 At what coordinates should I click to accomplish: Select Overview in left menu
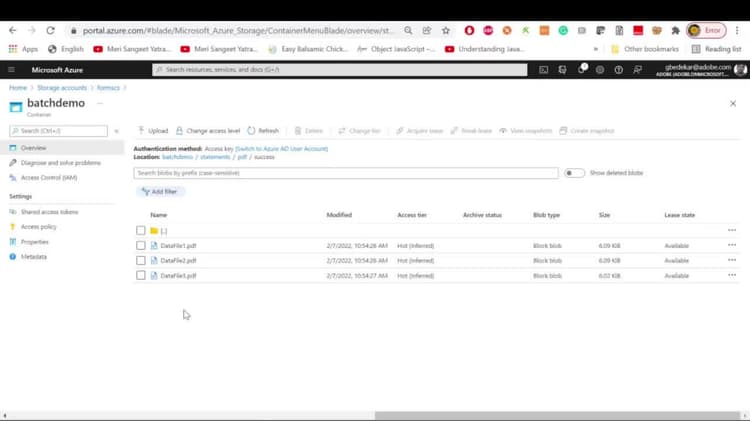pyautogui.click(x=62, y=148)
